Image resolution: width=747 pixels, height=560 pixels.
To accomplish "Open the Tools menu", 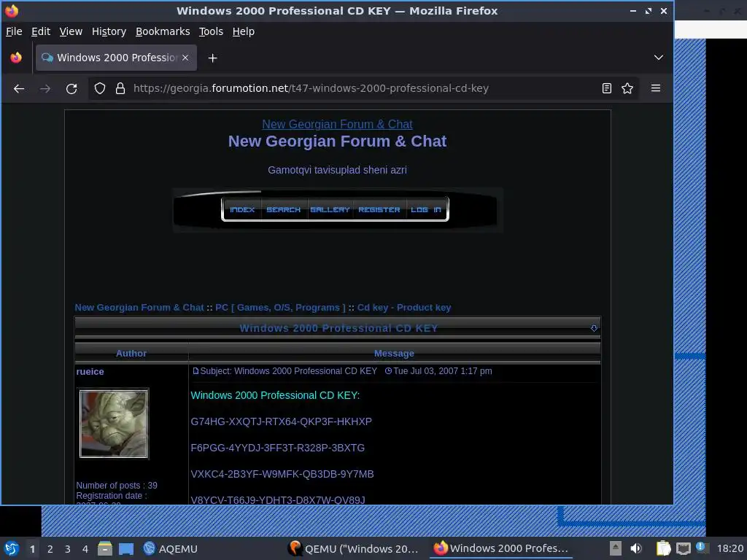I will (x=211, y=31).
